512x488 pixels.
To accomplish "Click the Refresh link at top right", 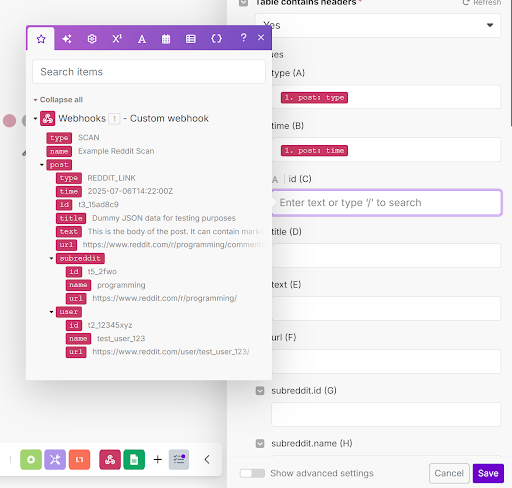I will (x=482, y=3).
